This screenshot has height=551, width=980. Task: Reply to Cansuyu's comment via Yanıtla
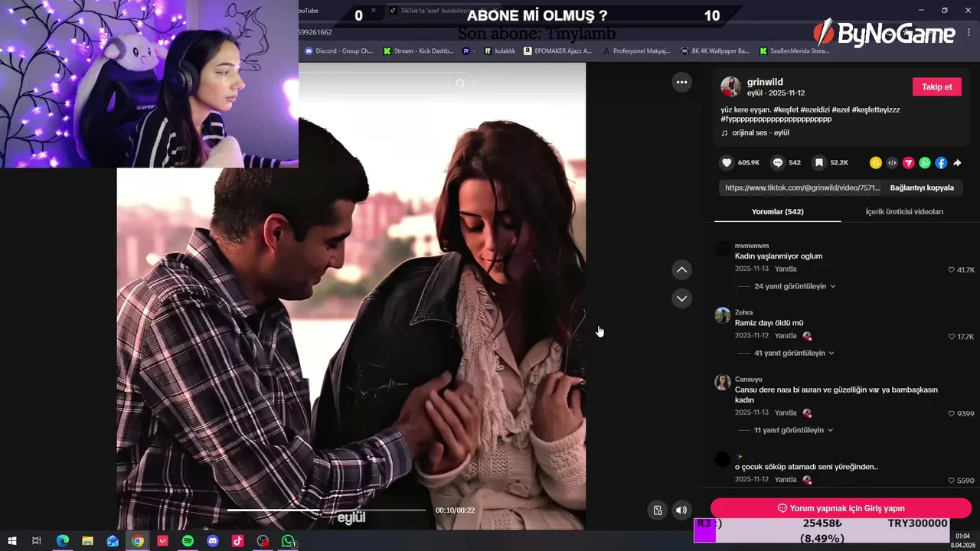click(786, 412)
